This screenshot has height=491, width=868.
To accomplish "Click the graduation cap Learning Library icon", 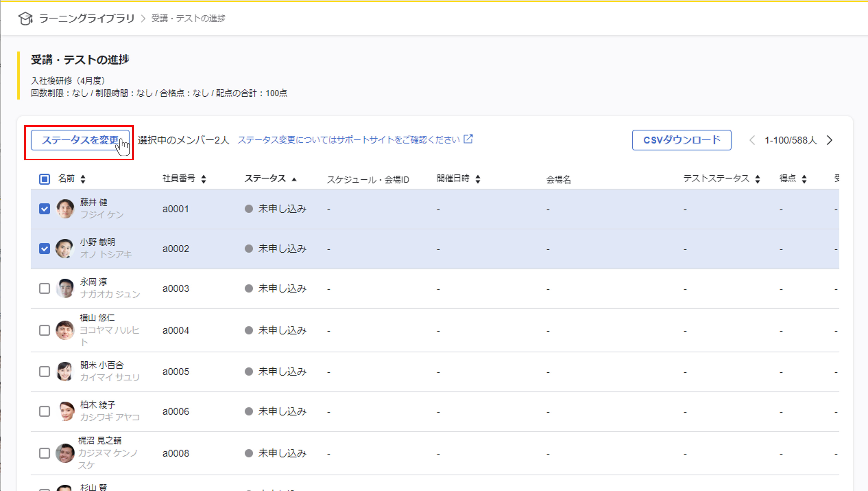I will (25, 18).
